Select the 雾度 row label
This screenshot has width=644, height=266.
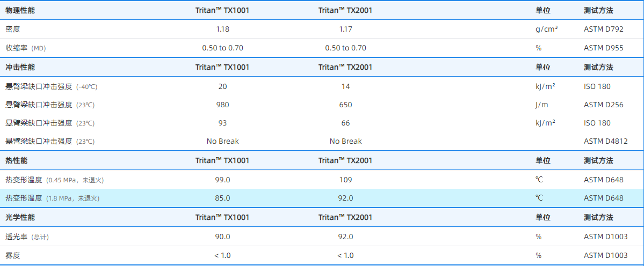[x=13, y=255]
